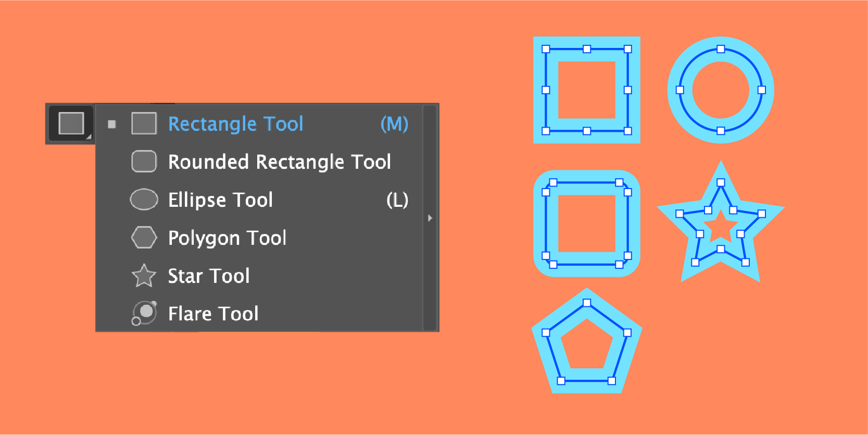Click the selected-tool marker beside Rectangle Tool

(112, 124)
